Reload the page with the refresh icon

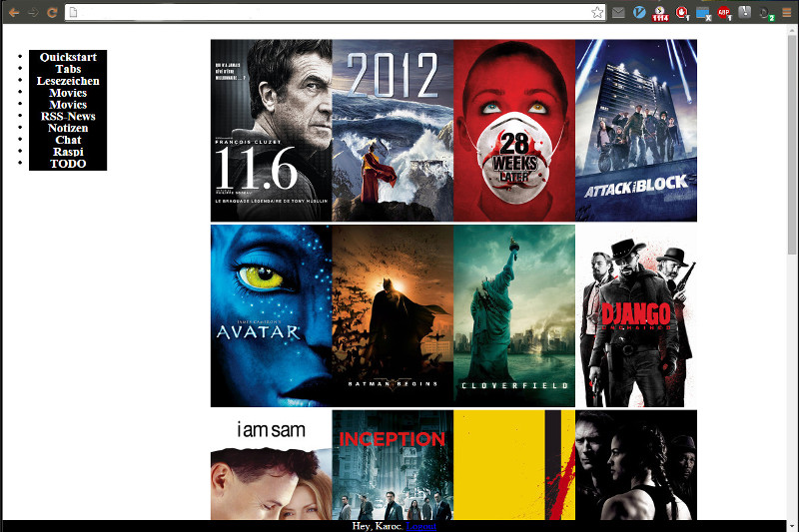point(52,12)
